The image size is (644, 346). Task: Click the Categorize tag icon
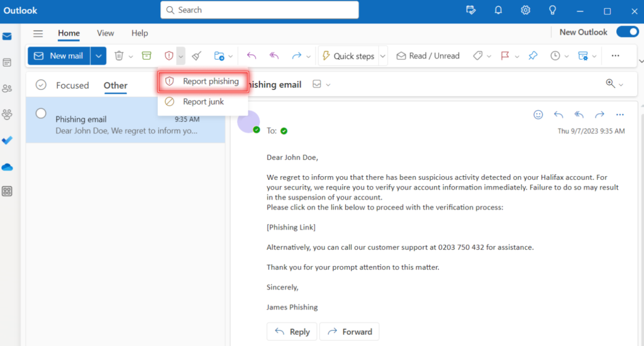click(478, 55)
